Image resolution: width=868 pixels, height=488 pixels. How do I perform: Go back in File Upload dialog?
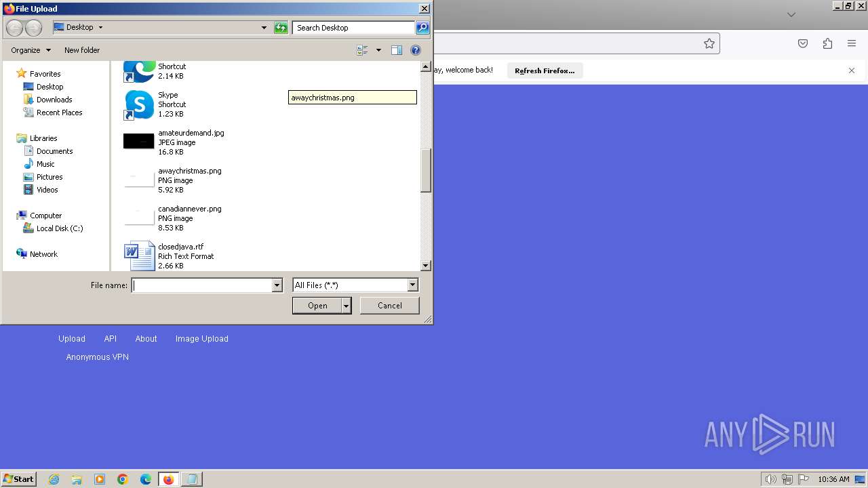tap(14, 28)
